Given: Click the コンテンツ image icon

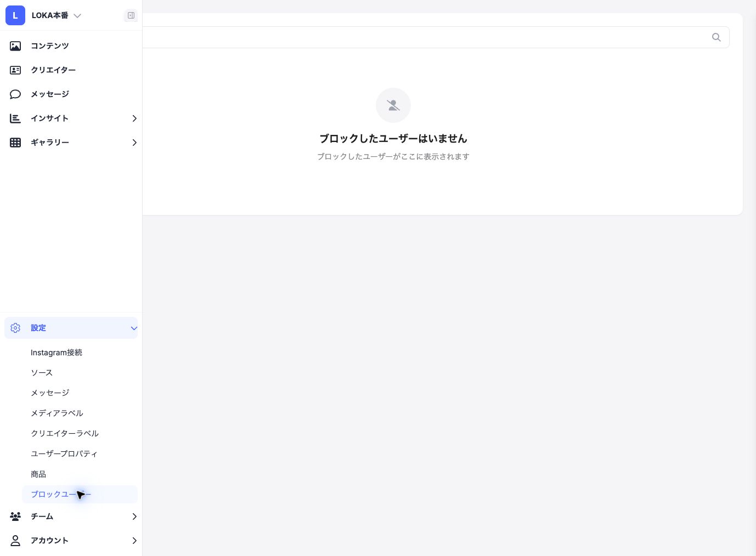Looking at the screenshot, I should click(x=15, y=46).
